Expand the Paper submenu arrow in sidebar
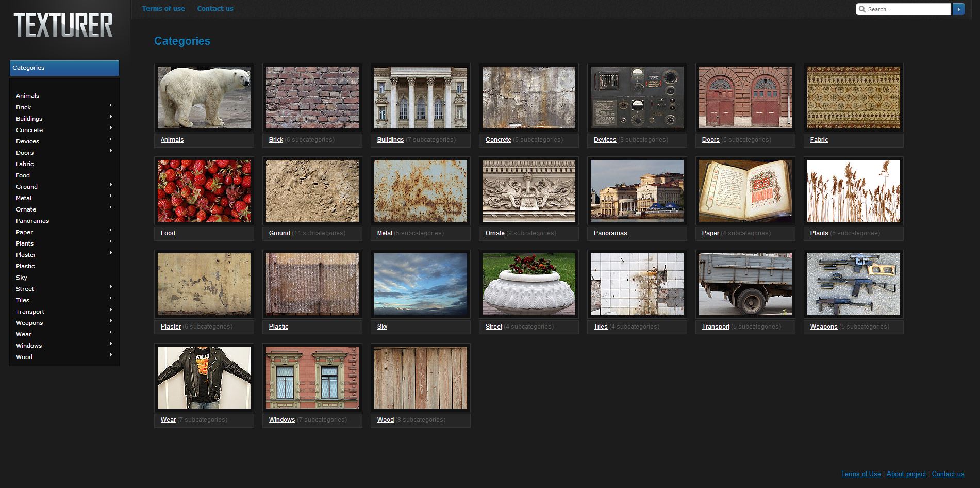This screenshot has width=980, height=488. (111, 230)
